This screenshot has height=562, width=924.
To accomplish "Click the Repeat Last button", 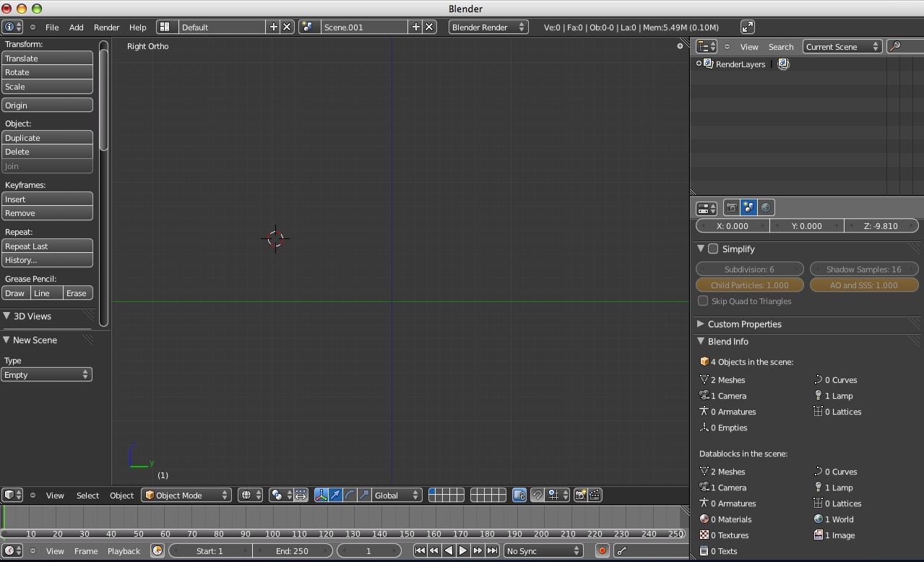I will tap(47, 246).
